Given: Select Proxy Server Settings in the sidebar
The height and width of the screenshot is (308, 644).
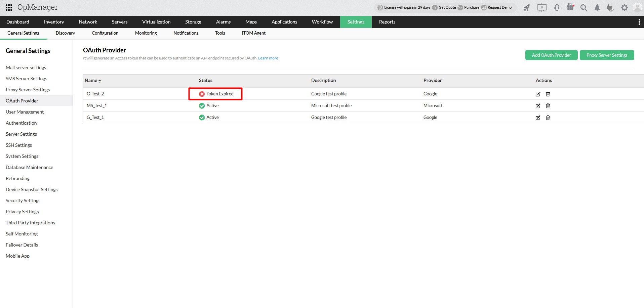Looking at the screenshot, I should (x=28, y=90).
